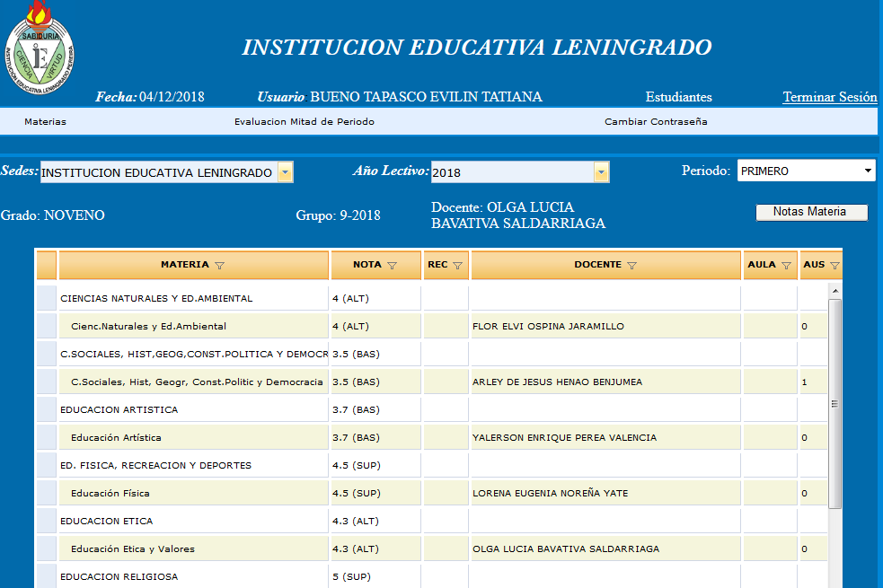This screenshot has width=883, height=588.
Task: Open the Periodo PRIMERO dropdown
Action: tap(806, 171)
